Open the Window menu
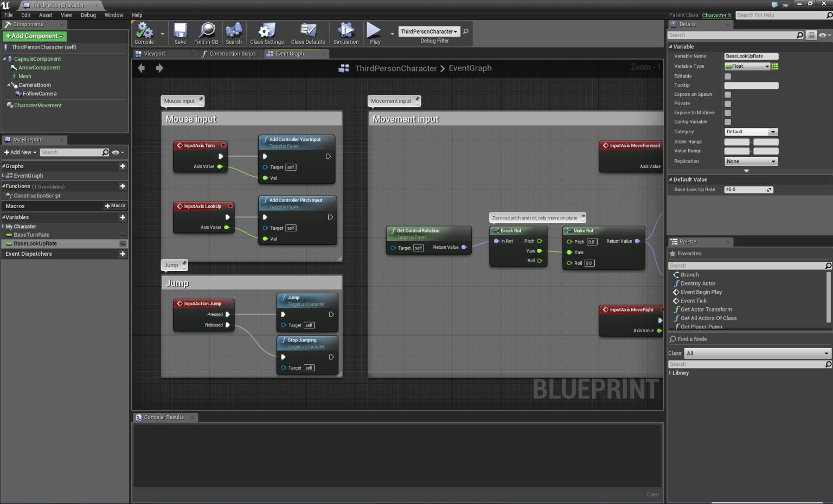Viewport: 833px width, 504px height. pos(114,15)
